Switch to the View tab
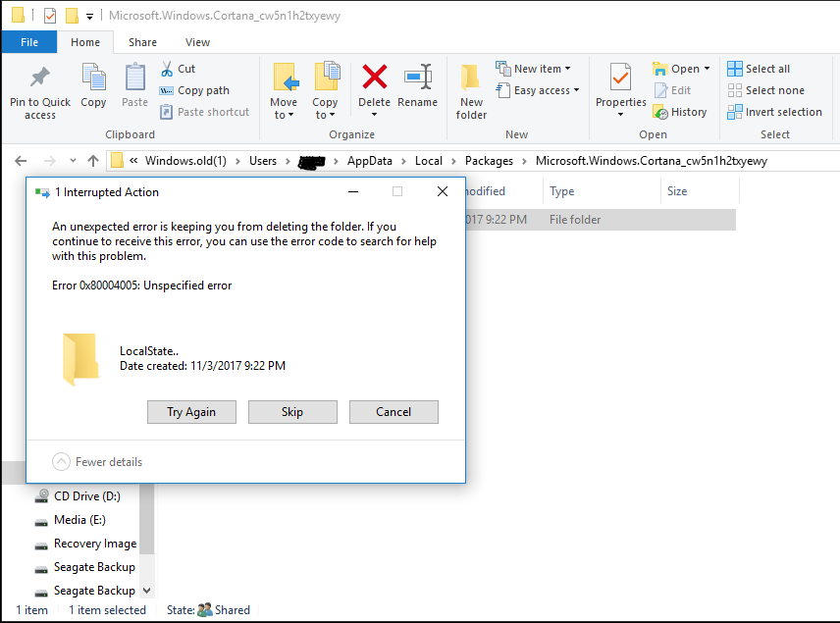This screenshot has width=840, height=623. (x=197, y=42)
